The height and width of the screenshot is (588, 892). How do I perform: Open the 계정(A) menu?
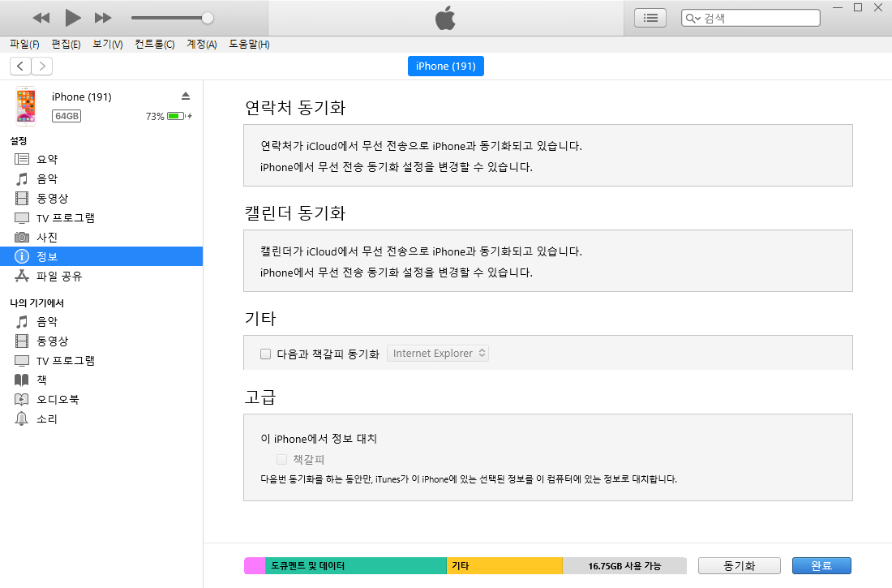pos(201,44)
